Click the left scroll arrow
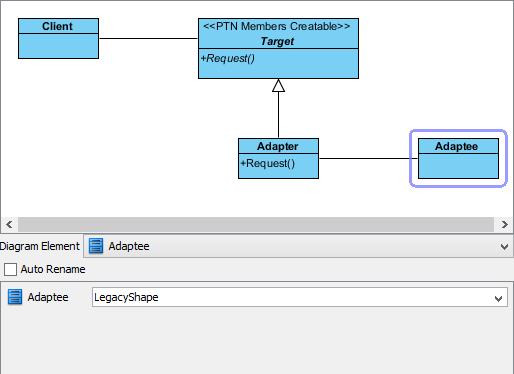 click(x=9, y=224)
